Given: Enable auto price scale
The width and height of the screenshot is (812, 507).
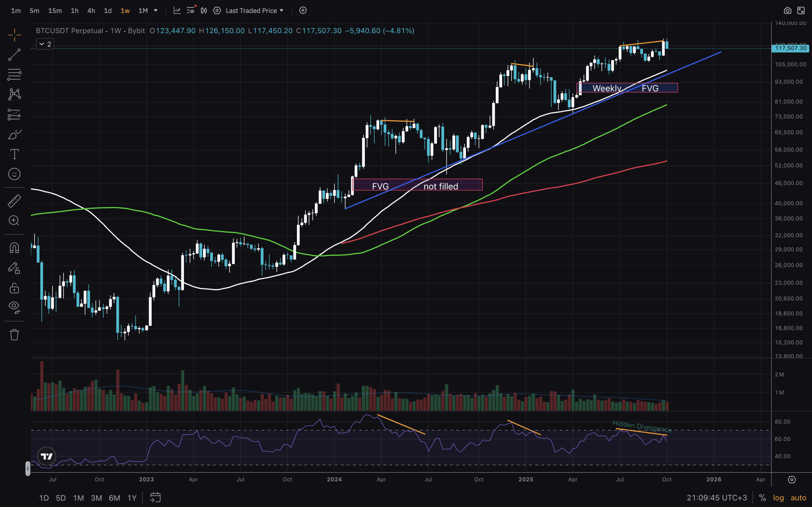Looking at the screenshot, I should (x=798, y=497).
